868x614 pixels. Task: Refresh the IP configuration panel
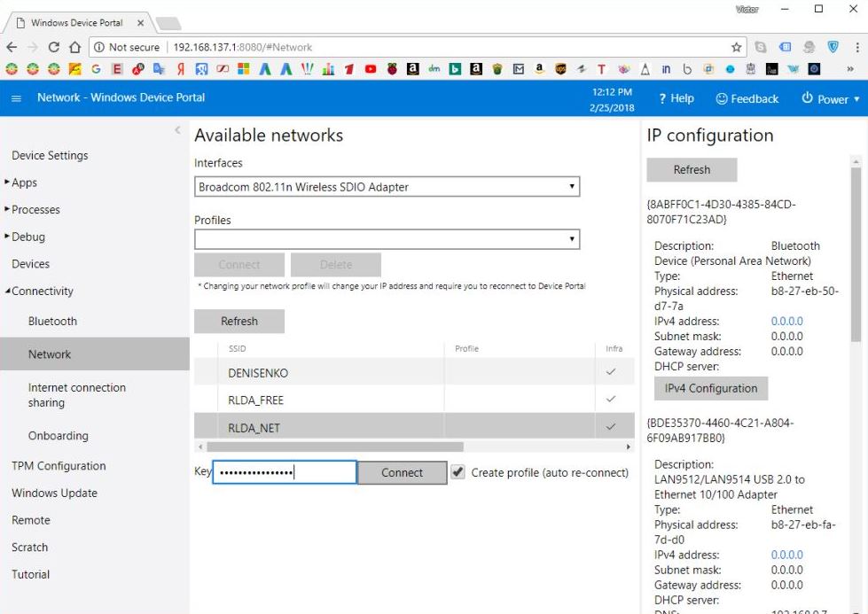[692, 170]
